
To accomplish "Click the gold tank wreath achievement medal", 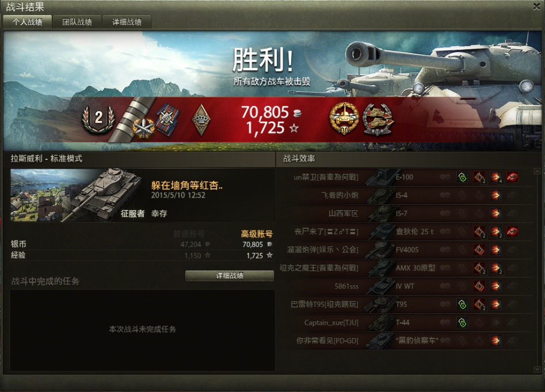I will (344, 119).
